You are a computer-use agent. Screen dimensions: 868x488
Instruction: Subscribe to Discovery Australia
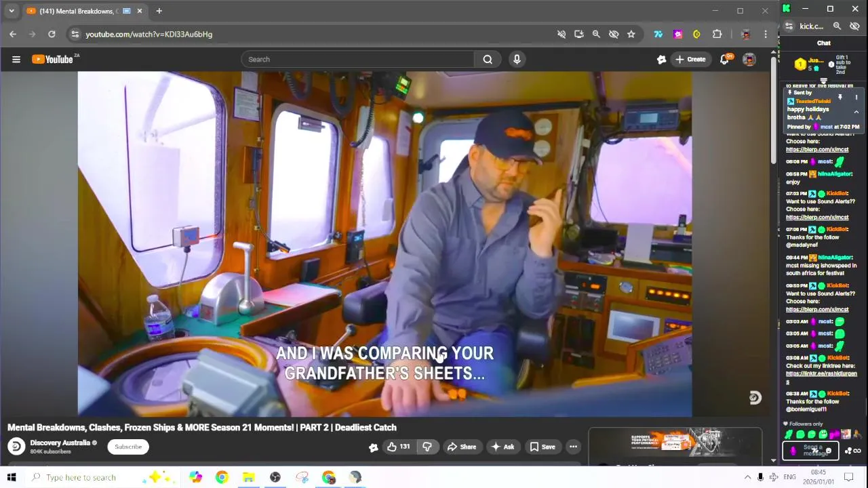[128, 447]
